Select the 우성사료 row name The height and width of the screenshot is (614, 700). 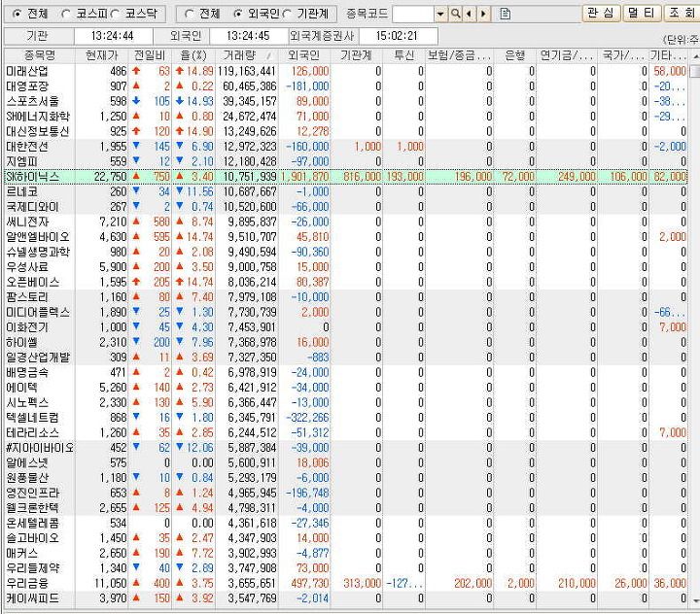click(x=27, y=267)
